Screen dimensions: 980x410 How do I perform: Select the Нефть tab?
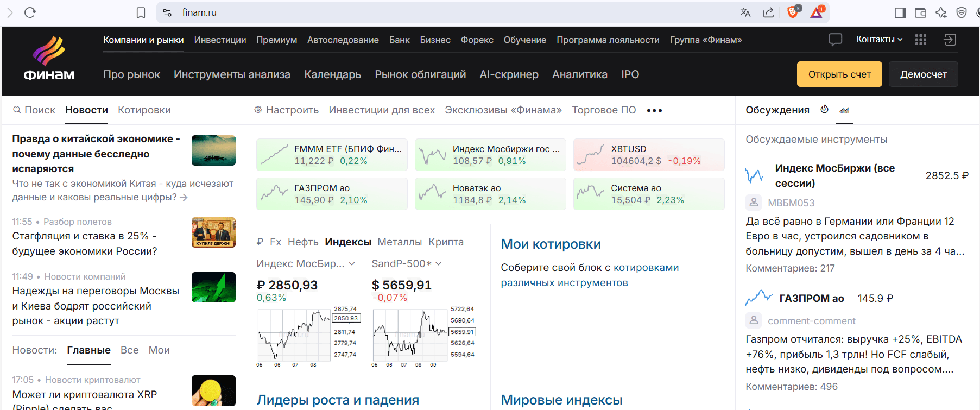point(303,242)
